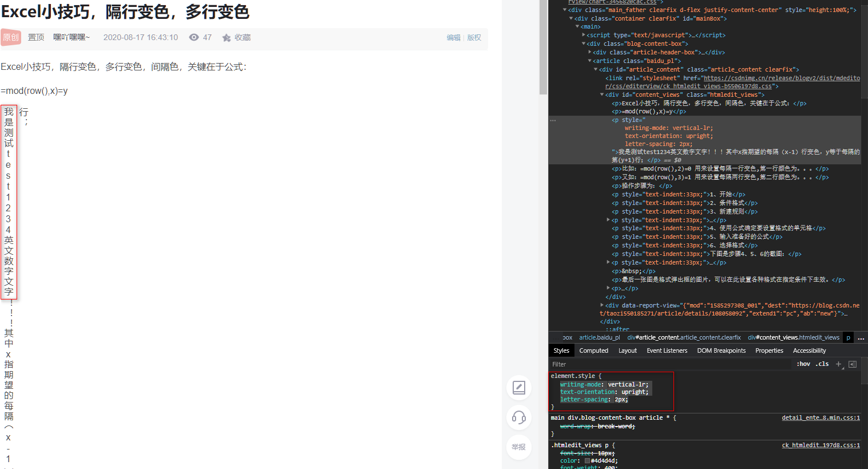868x469 pixels.
Task: Expand the article-header-box div
Action: pos(590,52)
